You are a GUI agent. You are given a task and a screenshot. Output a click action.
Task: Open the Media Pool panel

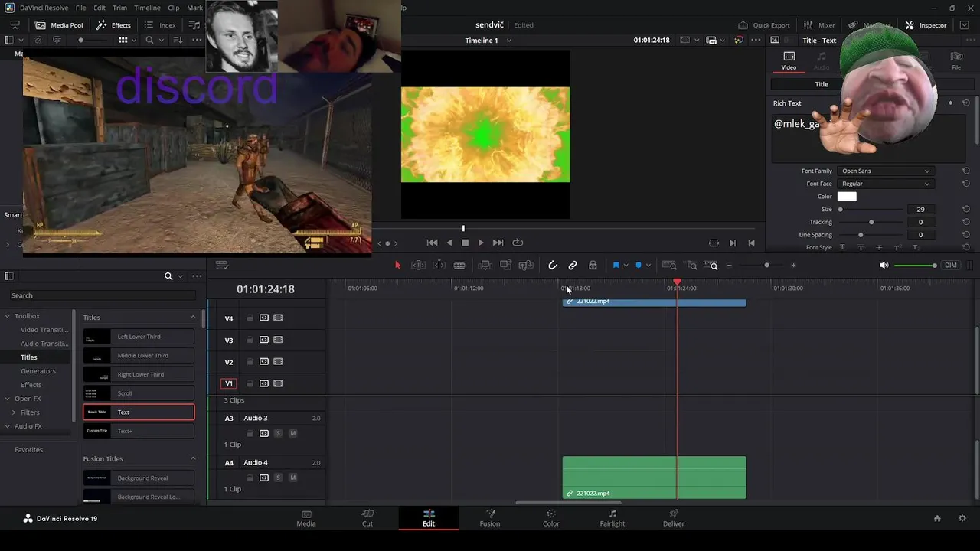click(x=59, y=25)
